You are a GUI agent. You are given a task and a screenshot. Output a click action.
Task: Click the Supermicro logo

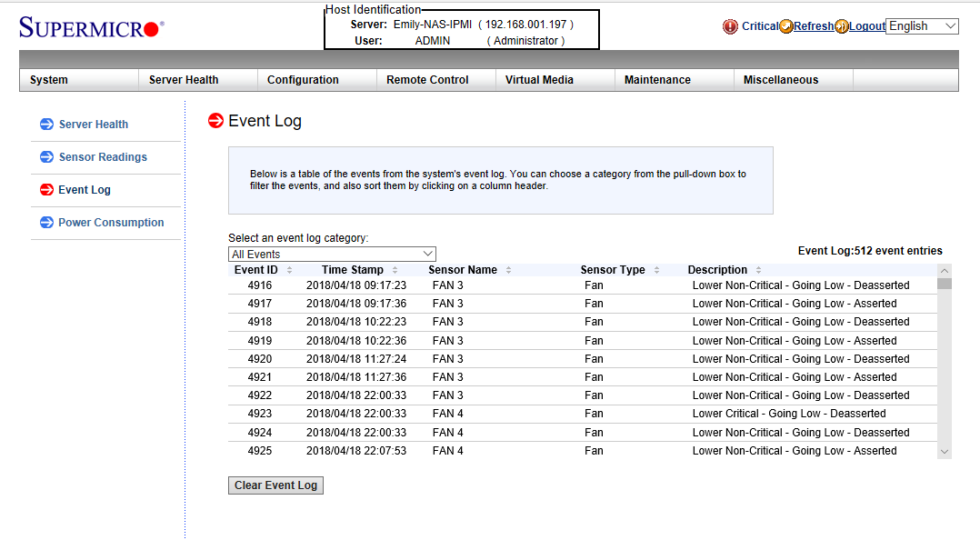click(89, 28)
